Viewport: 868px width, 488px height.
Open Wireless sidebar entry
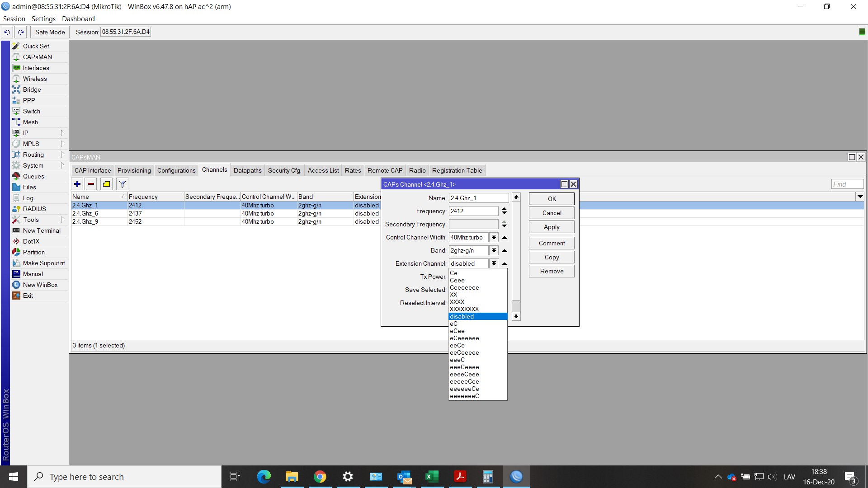35,79
